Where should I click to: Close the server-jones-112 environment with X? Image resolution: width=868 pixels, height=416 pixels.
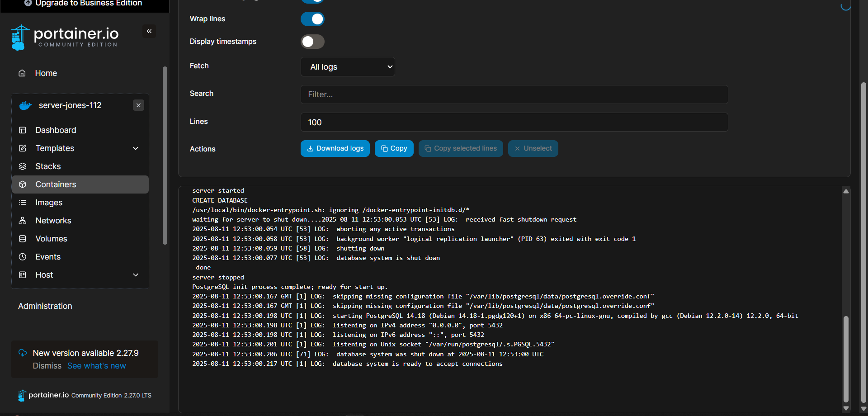point(139,105)
